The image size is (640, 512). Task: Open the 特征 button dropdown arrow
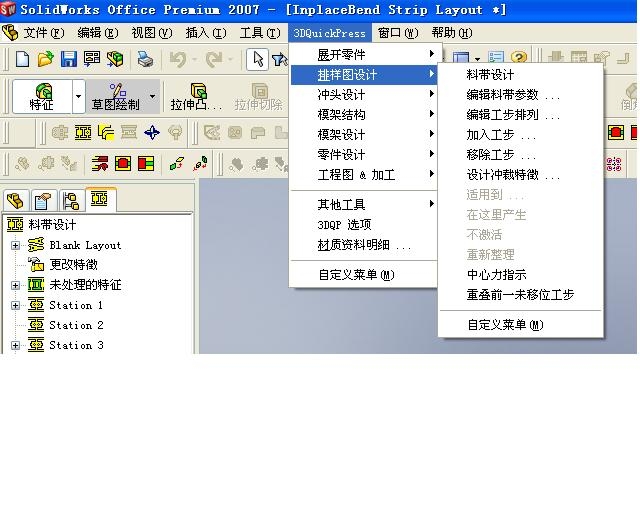pyautogui.click(x=78, y=98)
